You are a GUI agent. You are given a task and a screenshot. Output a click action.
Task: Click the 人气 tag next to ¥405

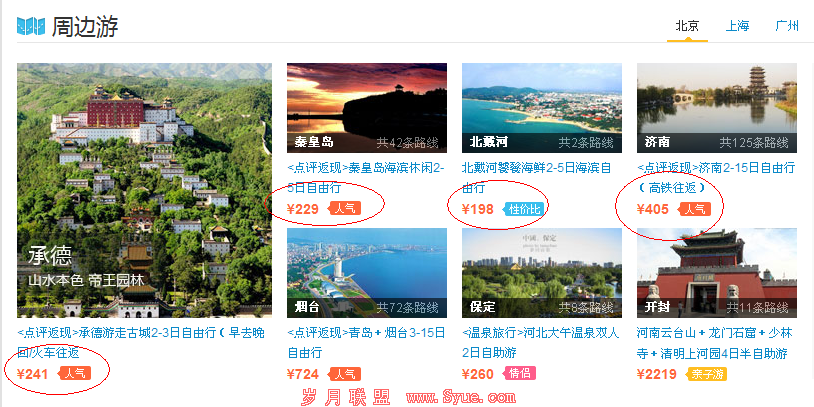[x=695, y=209]
